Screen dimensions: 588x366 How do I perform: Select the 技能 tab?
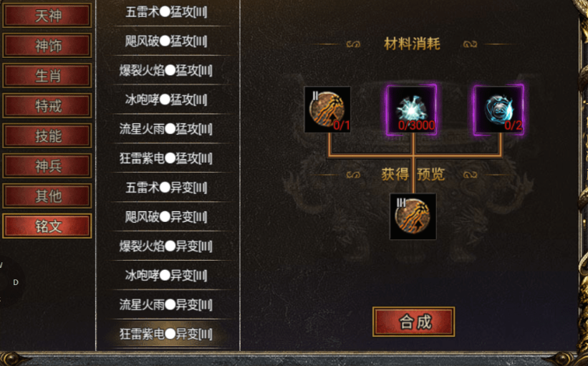click(47, 135)
